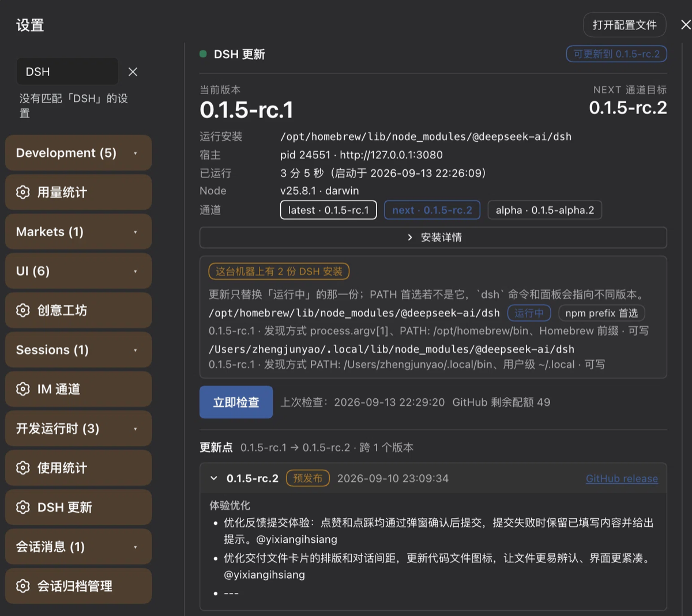This screenshot has height=616, width=692.
Task: Click the 这台机器上有 2 份 DSH 安装 warning badge
Action: (x=279, y=271)
